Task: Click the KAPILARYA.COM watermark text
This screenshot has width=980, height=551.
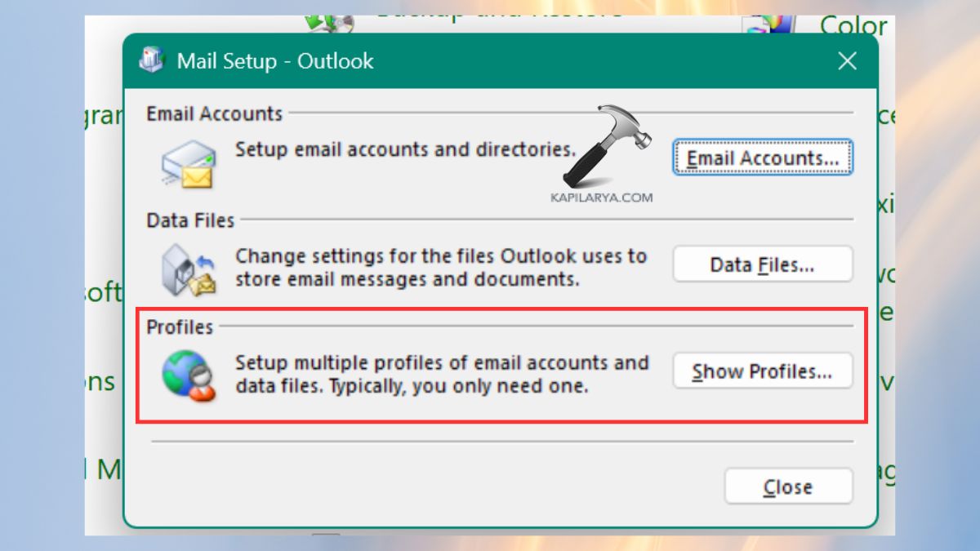Action: click(603, 197)
